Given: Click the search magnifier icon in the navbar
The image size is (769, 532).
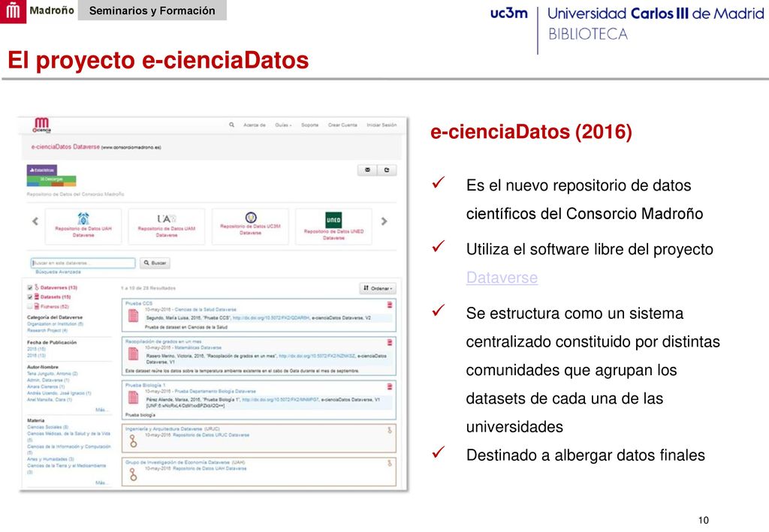Looking at the screenshot, I should [x=231, y=125].
